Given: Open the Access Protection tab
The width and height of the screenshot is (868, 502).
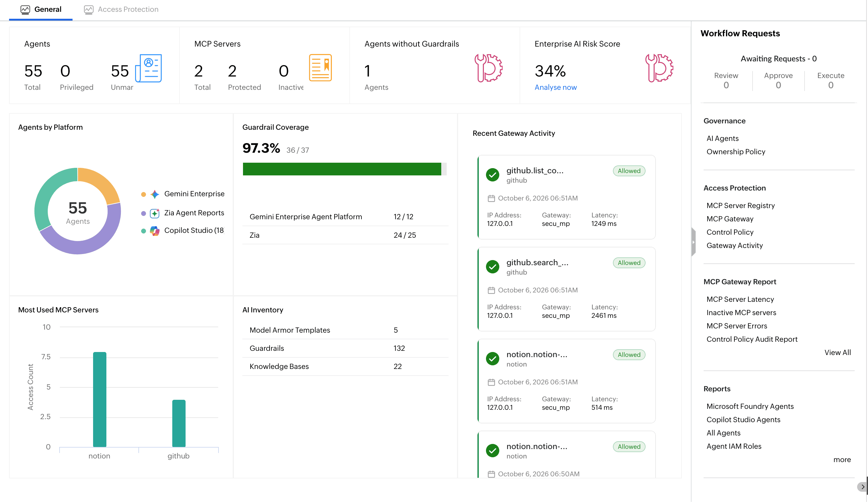Looking at the screenshot, I should click(121, 9).
